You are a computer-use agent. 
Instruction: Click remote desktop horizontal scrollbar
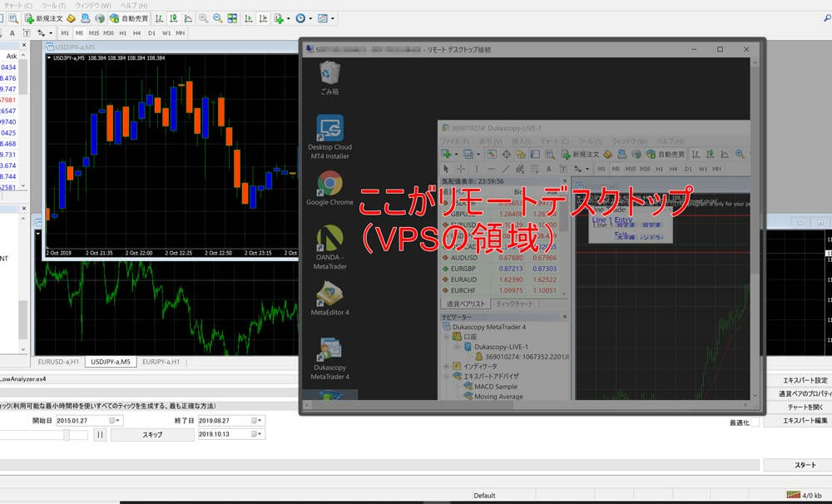[x=525, y=405]
